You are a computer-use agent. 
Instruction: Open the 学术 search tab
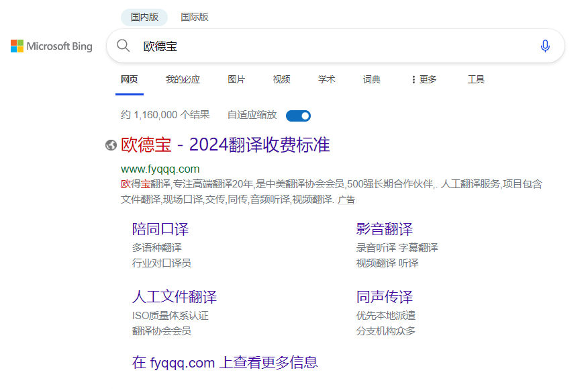point(327,79)
